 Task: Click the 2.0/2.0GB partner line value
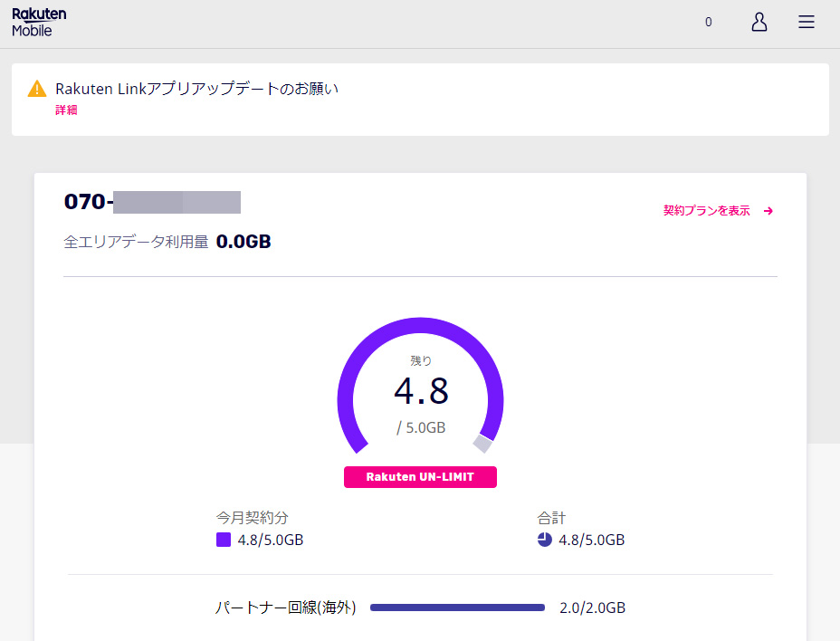click(593, 608)
